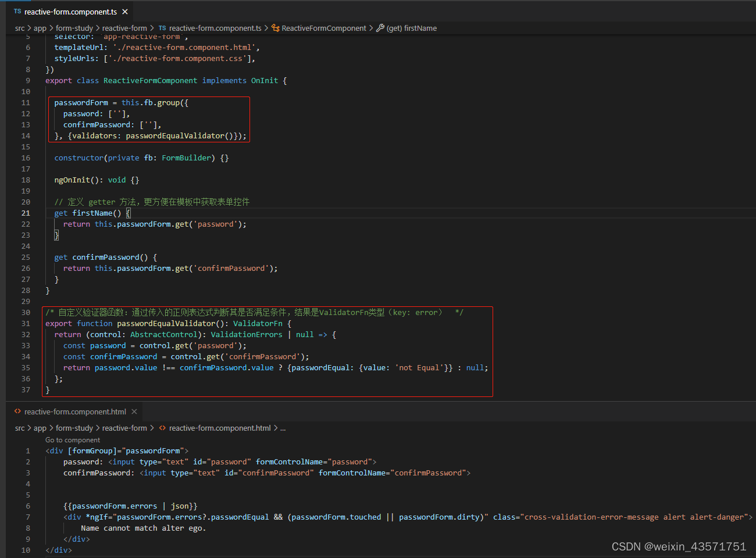Open reactive-form.component.html breadcrumb entry
This screenshot has height=558, width=756.
click(220, 428)
